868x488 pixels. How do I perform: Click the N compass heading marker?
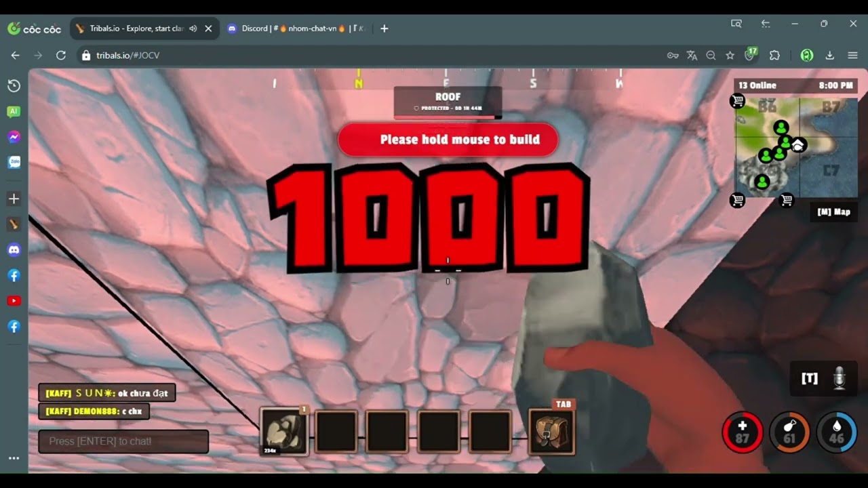[x=359, y=83]
